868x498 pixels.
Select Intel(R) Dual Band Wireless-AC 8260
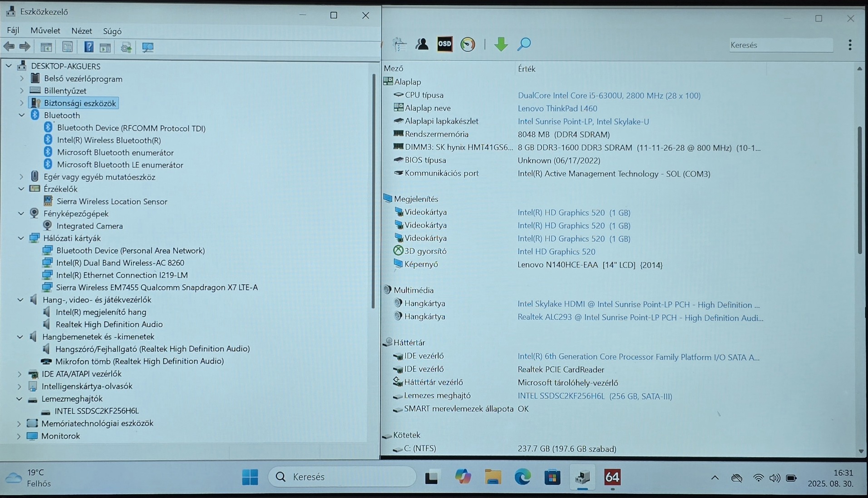pos(120,263)
